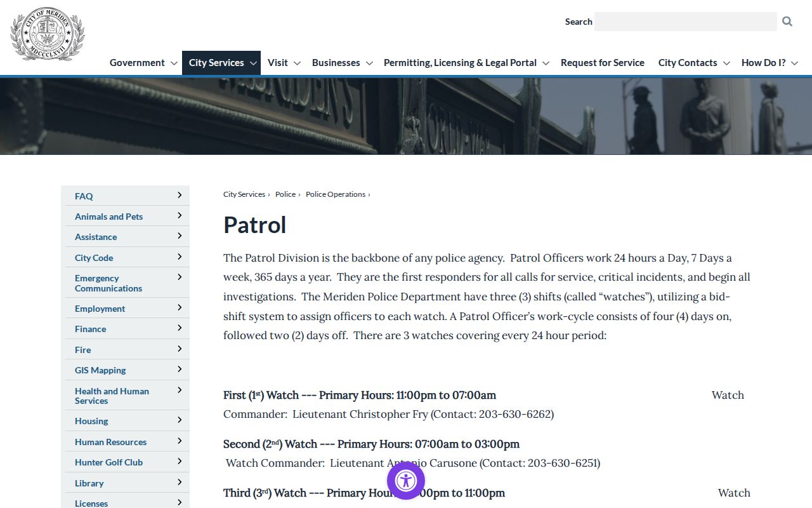Expand the City Contacts menu chevron
Image resolution: width=812 pixels, height=508 pixels.
pos(726,63)
